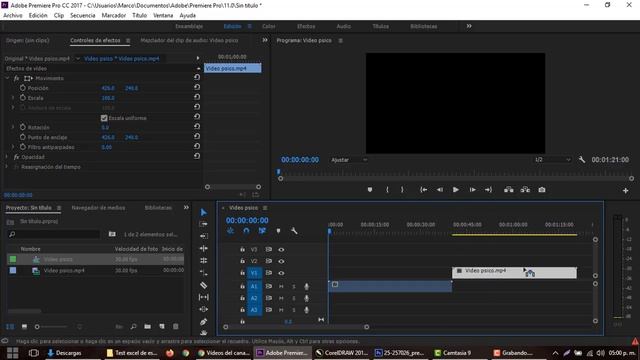The height and width of the screenshot is (360, 640).
Task: Open the Navegador de medios tab
Action: (98, 208)
